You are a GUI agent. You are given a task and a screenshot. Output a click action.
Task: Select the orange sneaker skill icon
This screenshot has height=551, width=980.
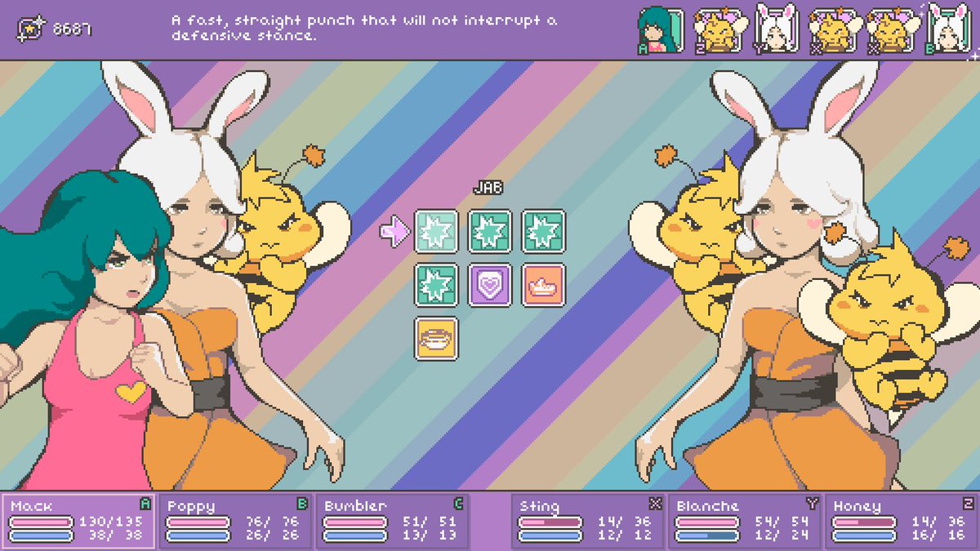click(x=543, y=285)
